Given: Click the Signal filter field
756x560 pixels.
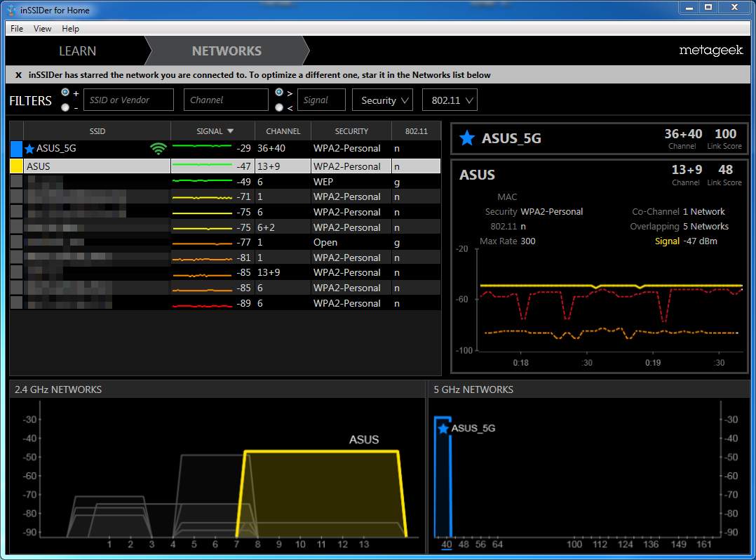Looking at the screenshot, I should [322, 100].
